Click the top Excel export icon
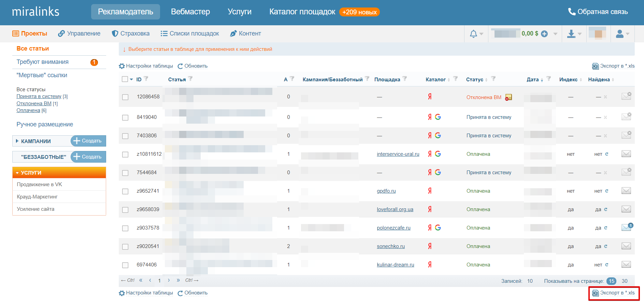This screenshot has height=303, width=644. tap(595, 66)
